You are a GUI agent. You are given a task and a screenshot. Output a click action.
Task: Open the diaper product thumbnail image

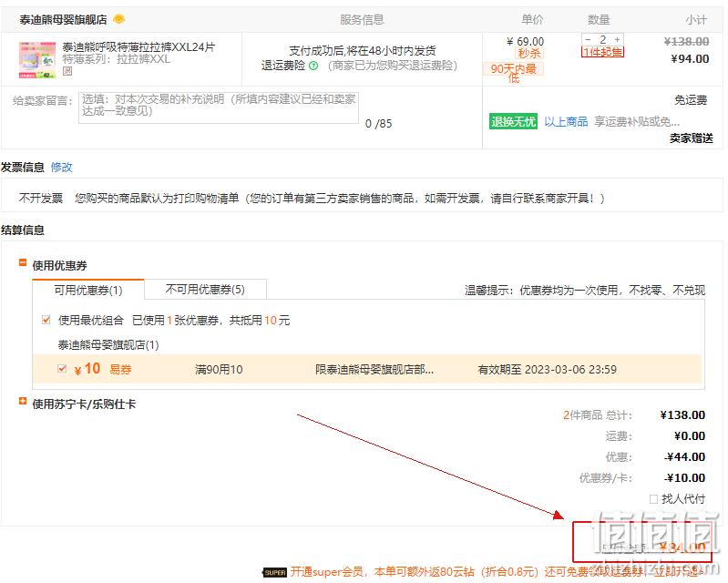tap(37, 59)
